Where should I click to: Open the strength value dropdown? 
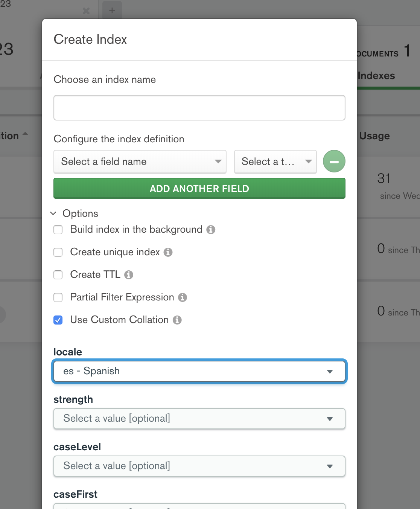[199, 419]
